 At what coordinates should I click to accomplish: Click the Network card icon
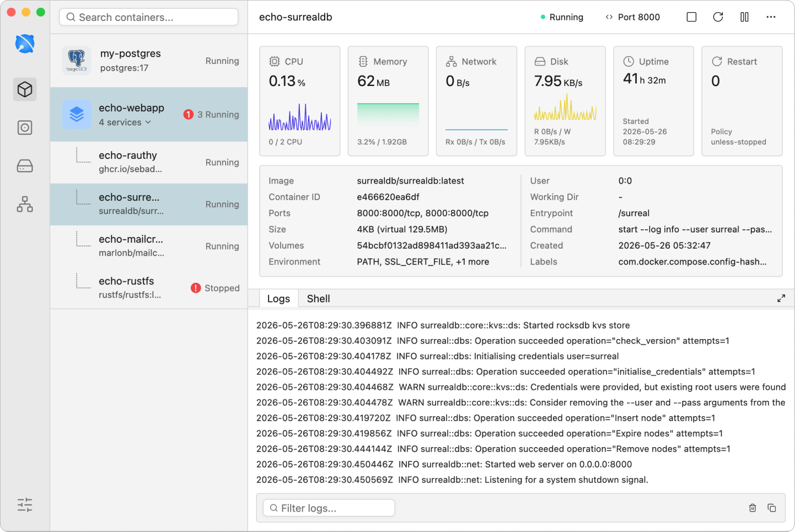coord(451,61)
